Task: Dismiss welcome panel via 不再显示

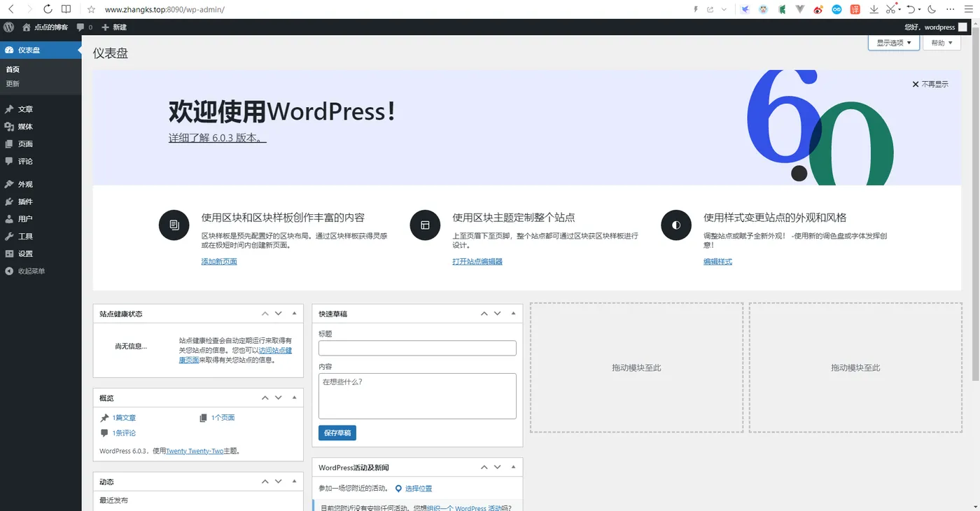Action: point(930,84)
